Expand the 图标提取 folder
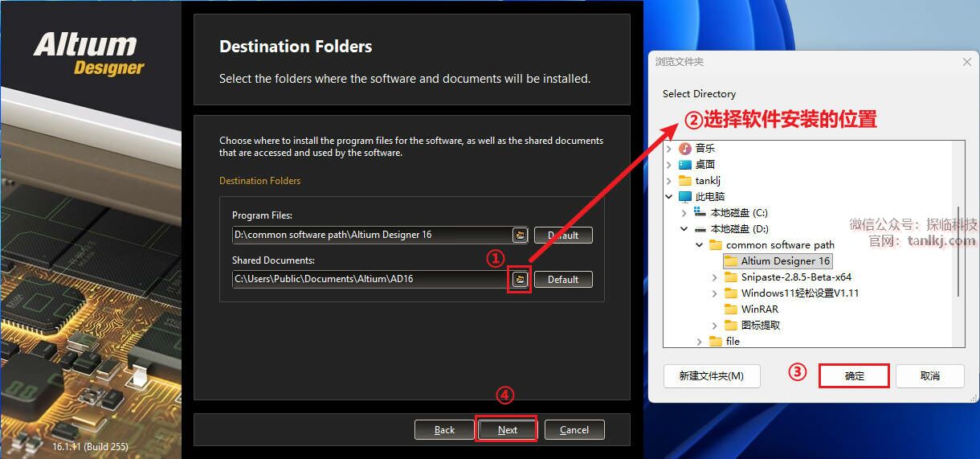Image resolution: width=980 pixels, height=459 pixels. 715,326
